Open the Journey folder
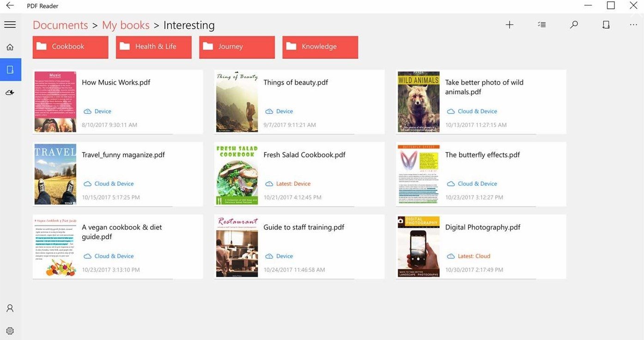The width and height of the screenshot is (644, 340). (237, 47)
